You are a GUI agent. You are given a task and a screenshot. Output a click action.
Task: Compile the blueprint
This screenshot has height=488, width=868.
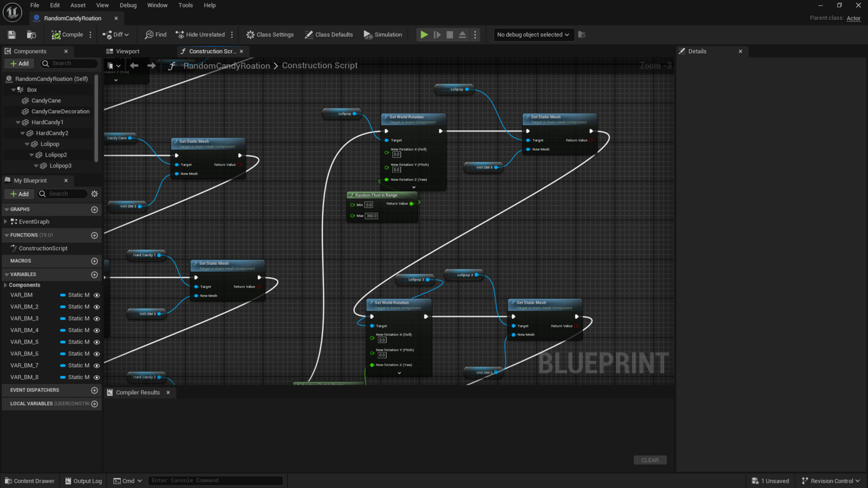point(67,35)
